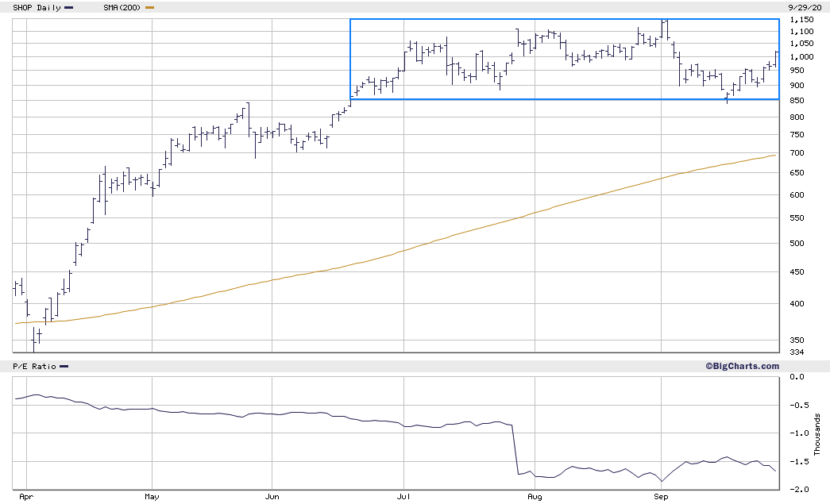Click the 700 price axis label
The width and height of the screenshot is (830, 504).
coord(797,153)
